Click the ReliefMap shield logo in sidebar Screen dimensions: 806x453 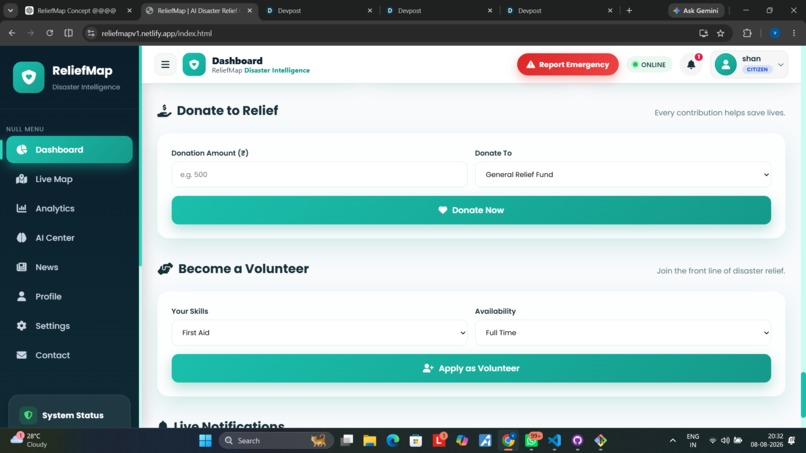pos(29,78)
